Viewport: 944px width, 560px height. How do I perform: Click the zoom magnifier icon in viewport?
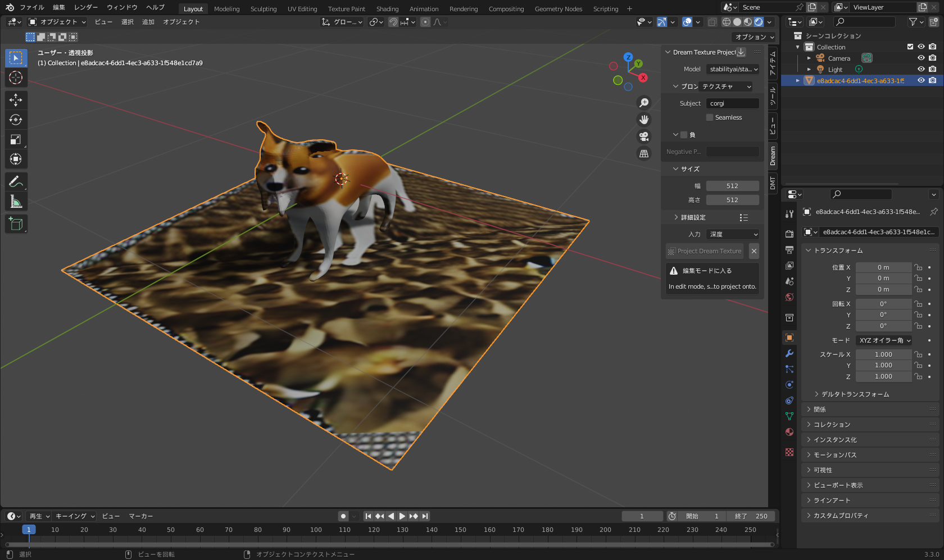[644, 102]
